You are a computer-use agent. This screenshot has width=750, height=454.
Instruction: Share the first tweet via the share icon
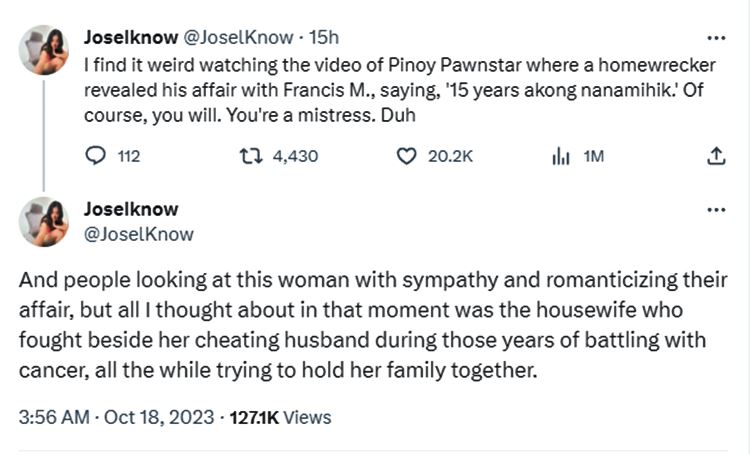tap(715, 156)
